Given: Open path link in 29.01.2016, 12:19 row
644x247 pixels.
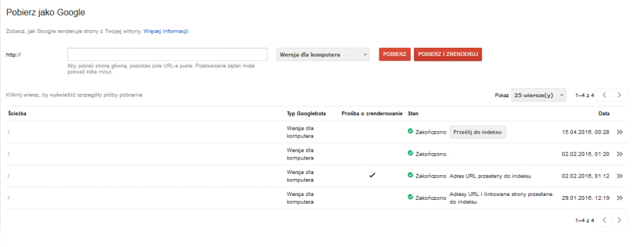Looking at the screenshot, I should click(9, 198).
